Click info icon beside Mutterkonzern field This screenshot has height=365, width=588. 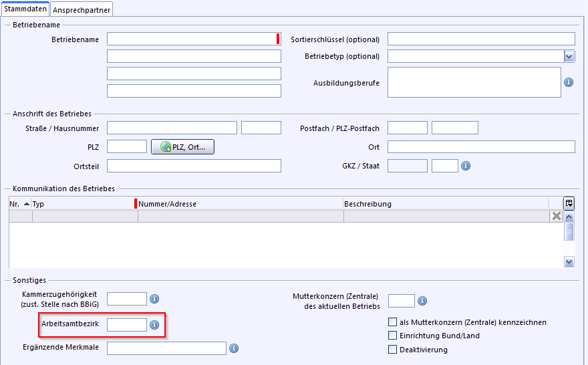(x=422, y=301)
